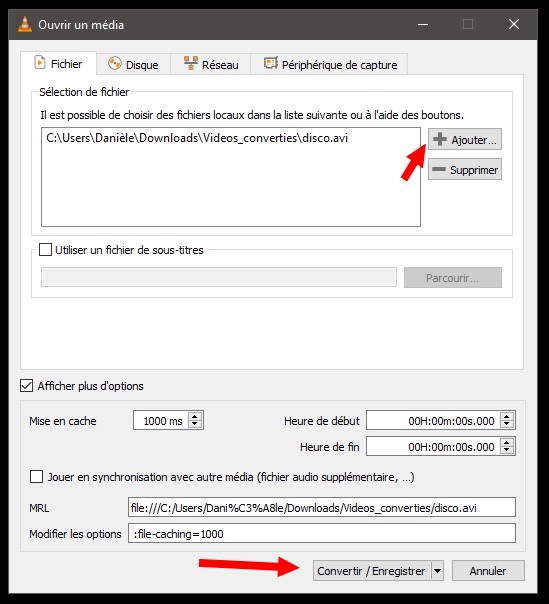Increase Mise en cache value with up arrow
The width and height of the screenshot is (549, 604).
(195, 416)
